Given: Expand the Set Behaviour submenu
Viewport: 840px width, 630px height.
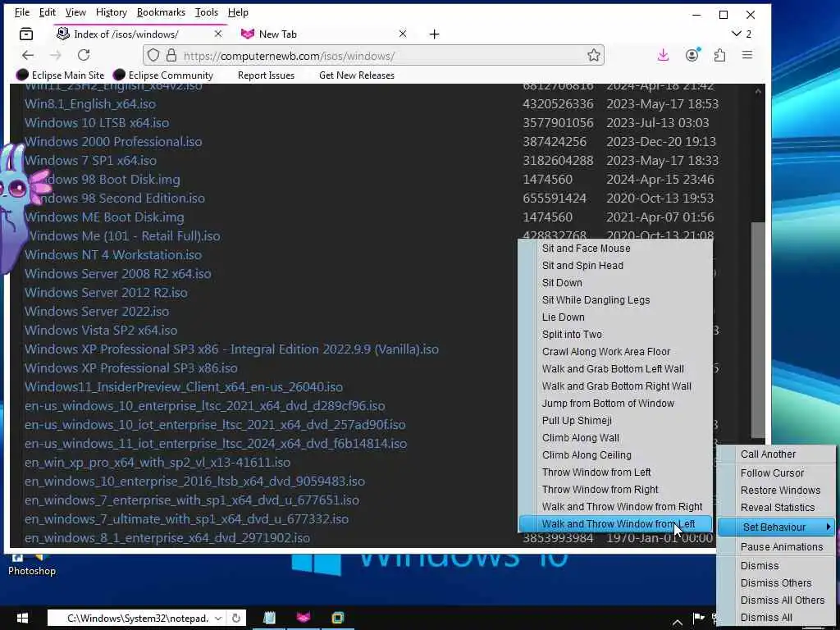Looking at the screenshot, I should point(776,527).
